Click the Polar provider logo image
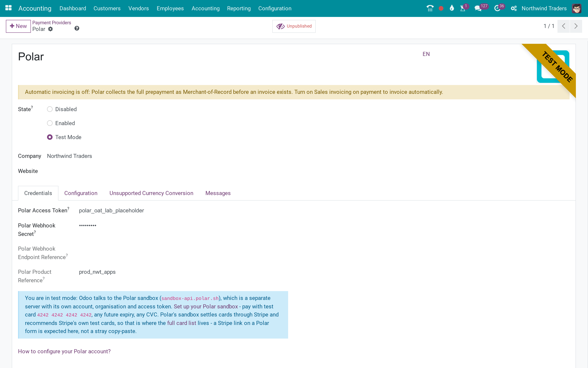 point(553,66)
